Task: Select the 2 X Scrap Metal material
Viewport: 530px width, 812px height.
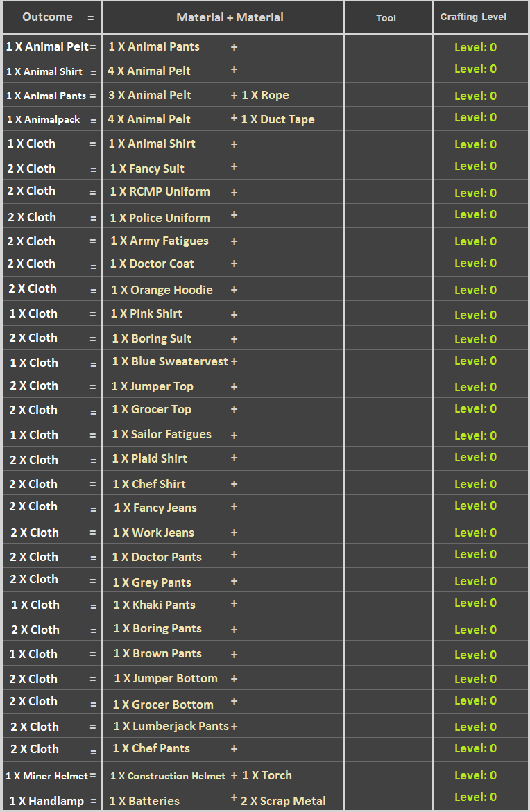Action: tap(283, 802)
